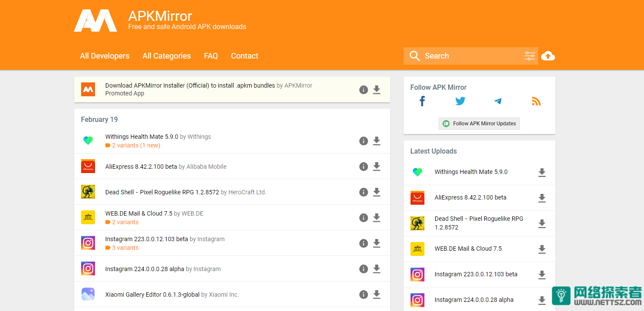Viewport: 644px width, 311px height.
Task: Open Withings developer link
Action: (x=199, y=137)
